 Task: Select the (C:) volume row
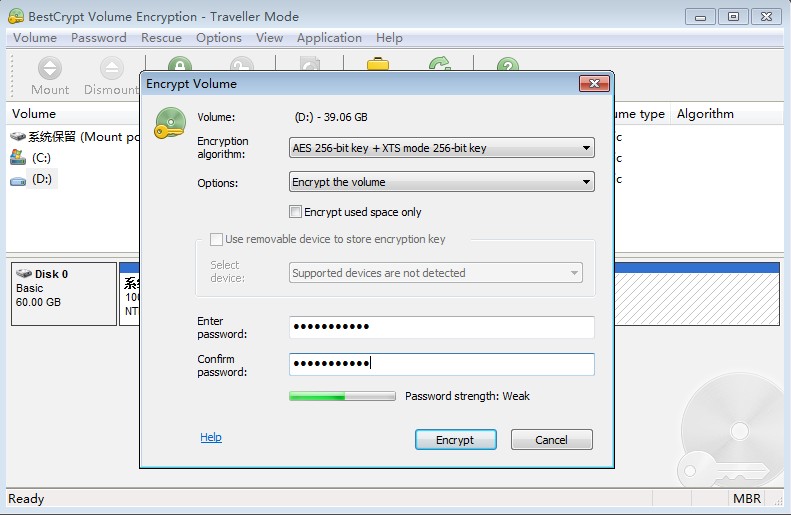[41, 158]
